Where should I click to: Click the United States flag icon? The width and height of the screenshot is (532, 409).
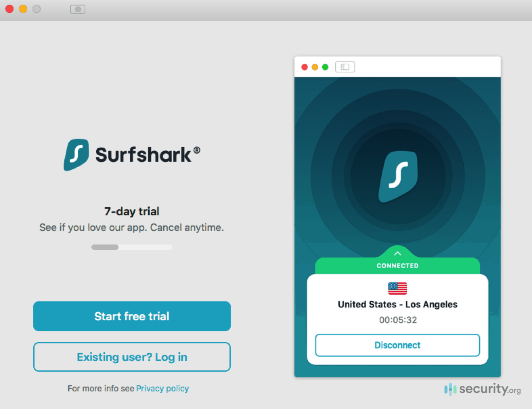coord(398,288)
